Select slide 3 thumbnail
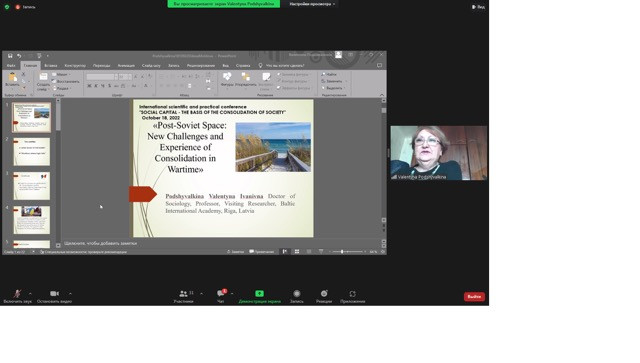Image resolution: width=640 pixels, height=363 pixels. (x=32, y=186)
